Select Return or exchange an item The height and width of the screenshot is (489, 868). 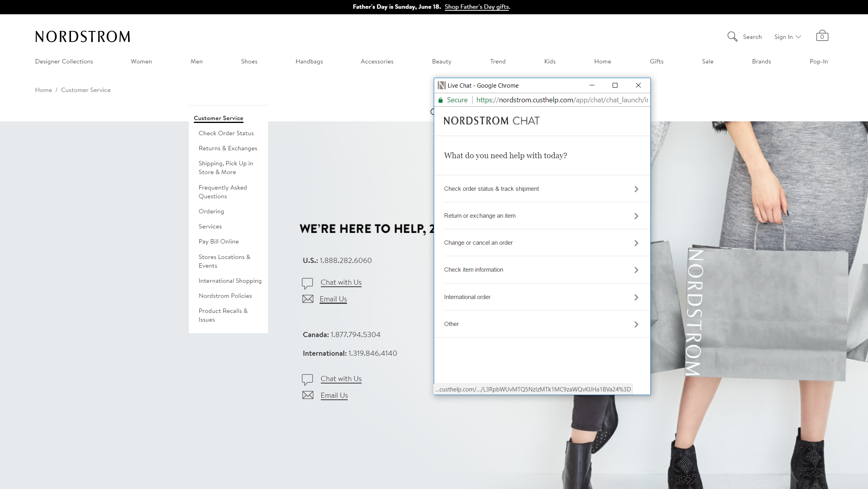542,216
